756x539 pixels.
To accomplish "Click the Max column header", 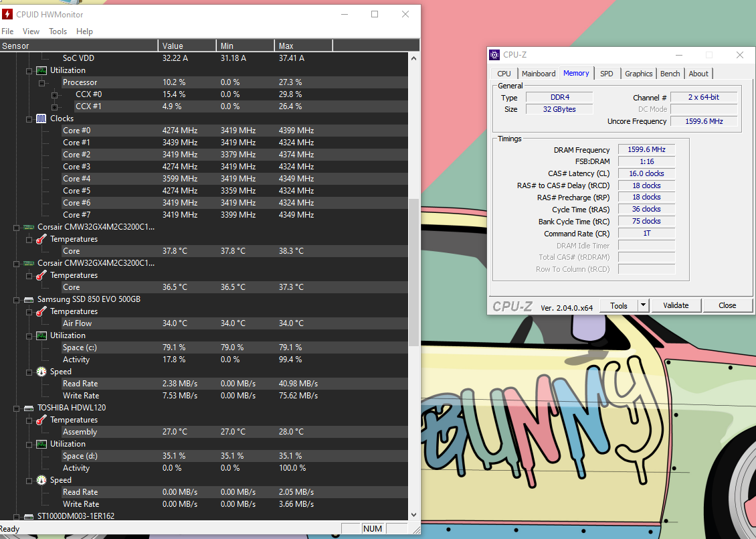I will coord(304,46).
